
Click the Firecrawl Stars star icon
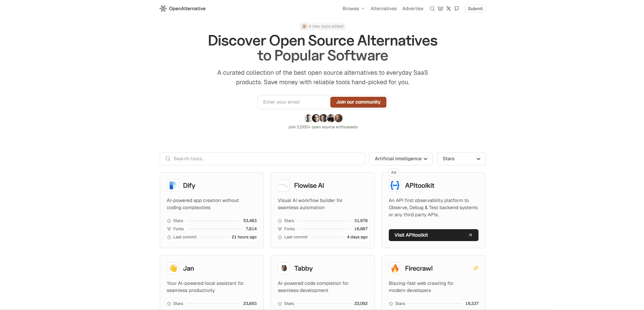point(391,304)
